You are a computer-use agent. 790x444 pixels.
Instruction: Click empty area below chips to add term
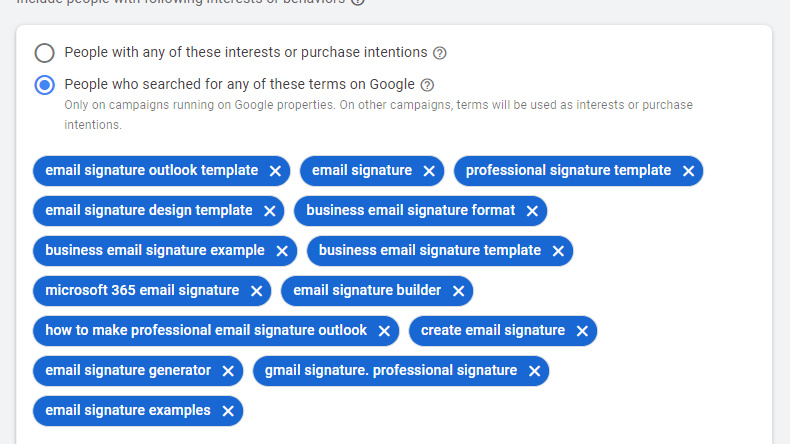[x=500, y=412]
